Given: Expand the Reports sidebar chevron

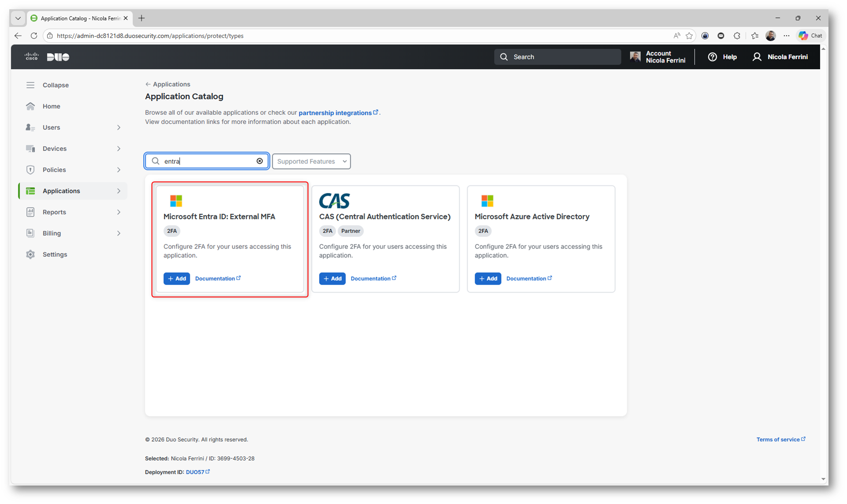Looking at the screenshot, I should [119, 212].
